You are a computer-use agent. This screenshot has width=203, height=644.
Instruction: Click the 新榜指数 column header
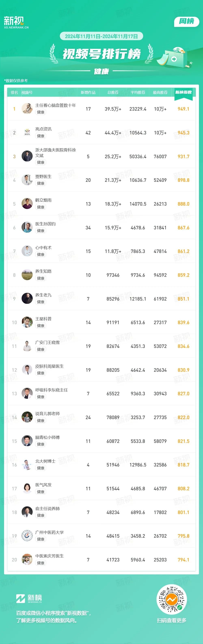coord(183,92)
